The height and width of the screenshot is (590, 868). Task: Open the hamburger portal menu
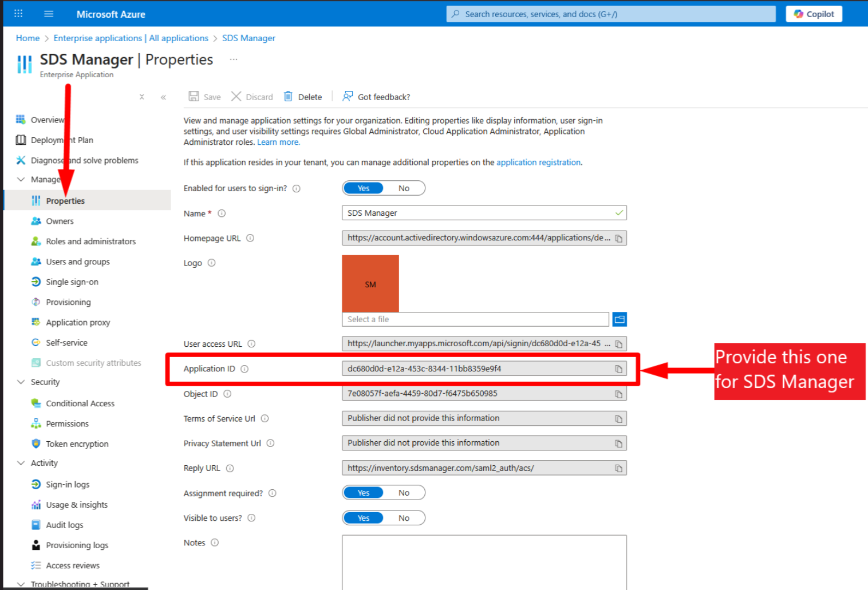click(x=49, y=14)
